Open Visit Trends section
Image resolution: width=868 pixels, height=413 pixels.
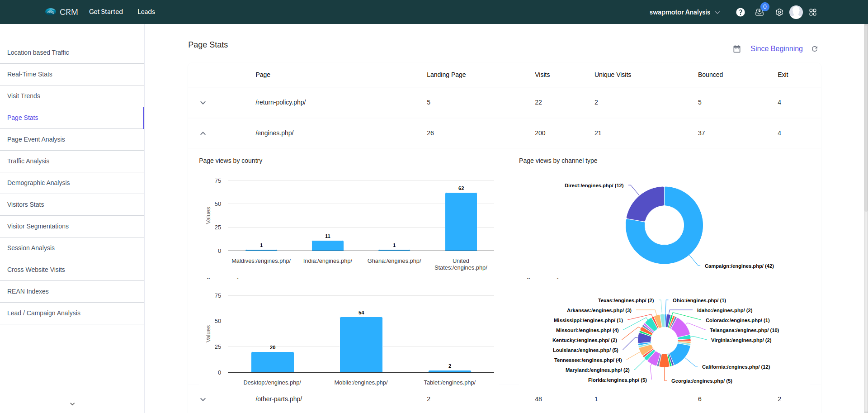pyautogui.click(x=72, y=96)
